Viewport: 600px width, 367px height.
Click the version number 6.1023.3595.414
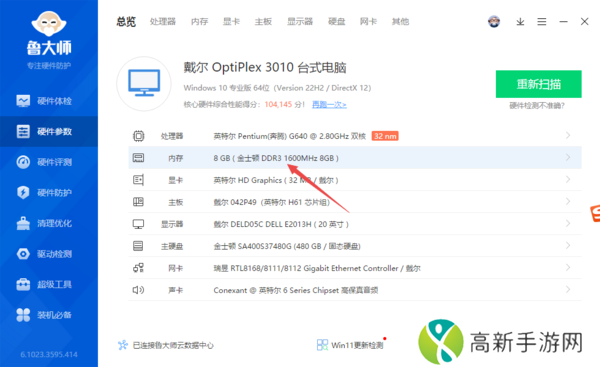(49, 355)
